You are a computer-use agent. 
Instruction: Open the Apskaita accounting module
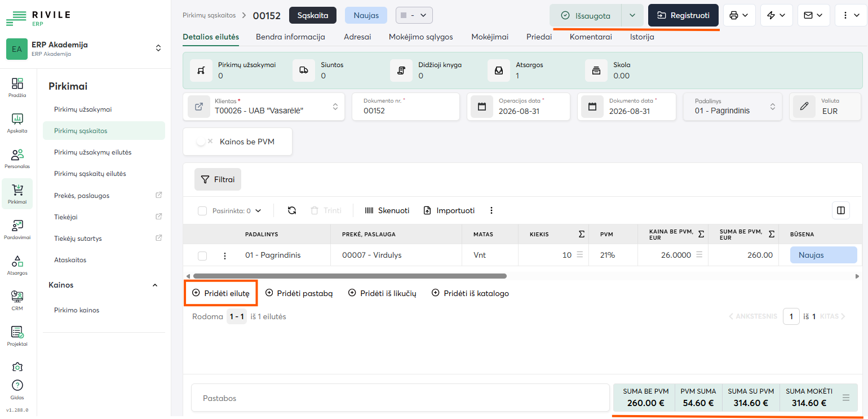17,123
